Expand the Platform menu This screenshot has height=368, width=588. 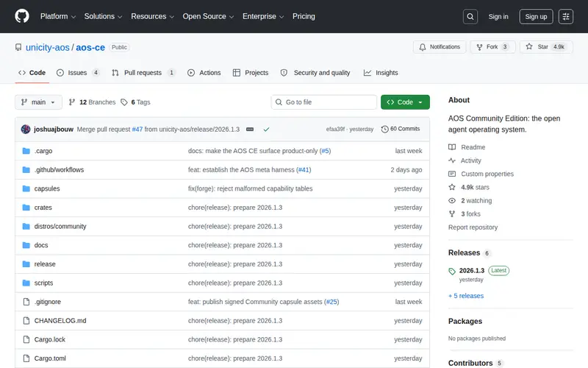point(58,16)
